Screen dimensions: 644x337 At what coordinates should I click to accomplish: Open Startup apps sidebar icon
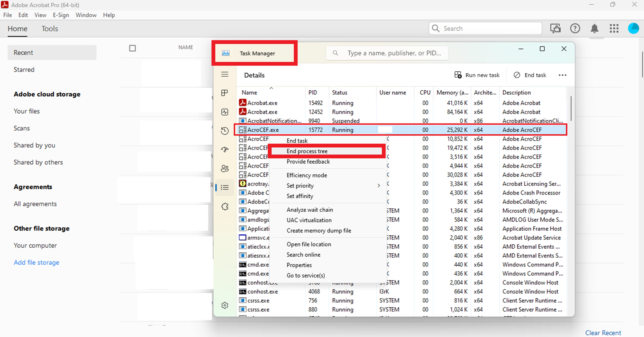[224, 149]
